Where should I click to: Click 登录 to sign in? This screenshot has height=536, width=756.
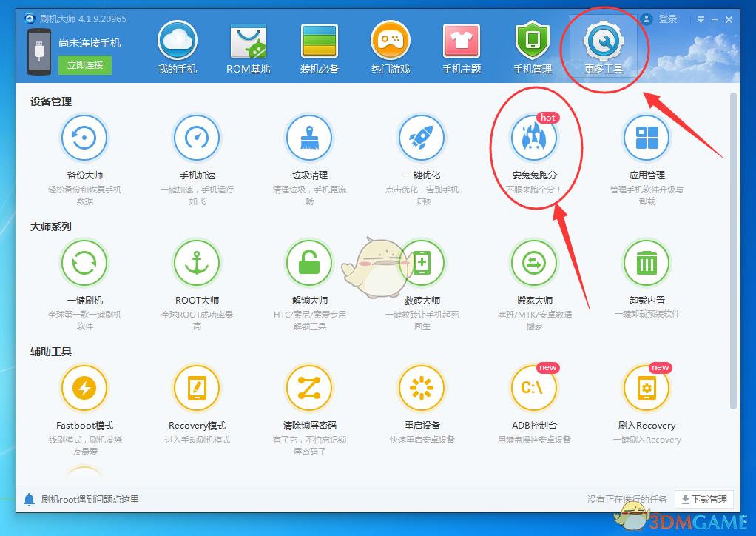pyautogui.click(x=667, y=19)
